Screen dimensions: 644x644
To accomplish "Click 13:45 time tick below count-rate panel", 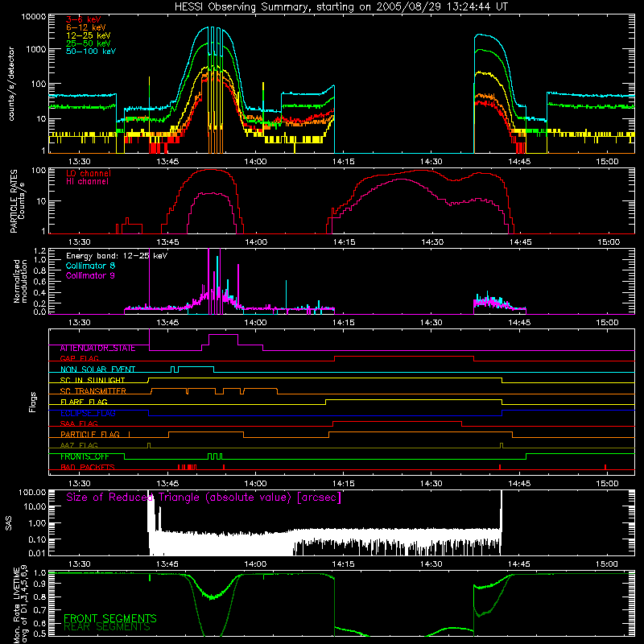I will tap(167, 162).
